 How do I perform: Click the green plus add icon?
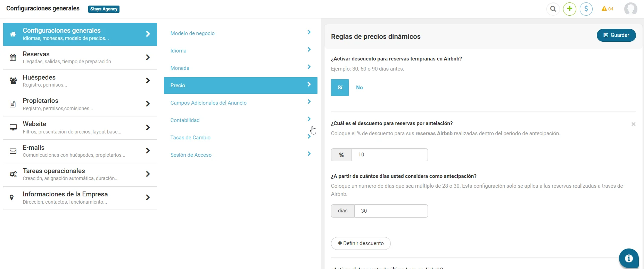(x=570, y=9)
